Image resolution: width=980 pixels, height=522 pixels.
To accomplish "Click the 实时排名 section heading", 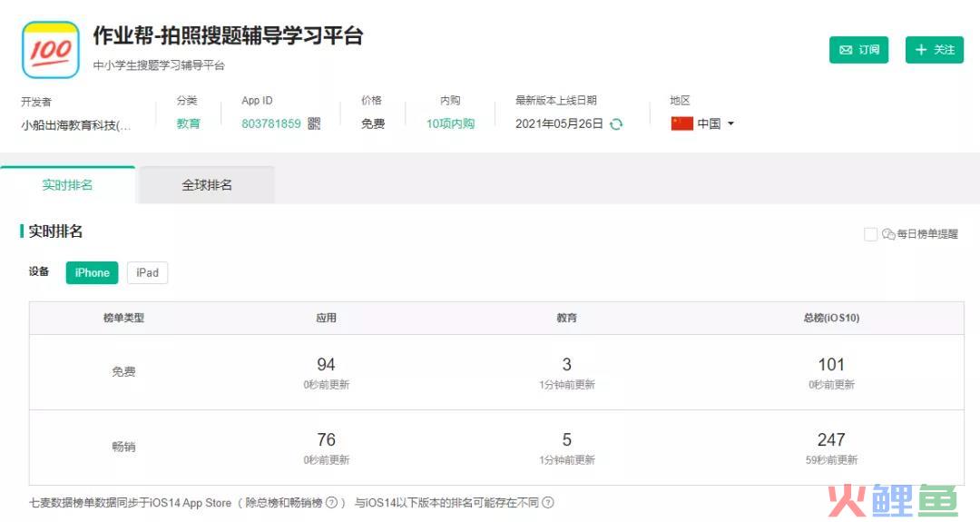I will 55,231.
